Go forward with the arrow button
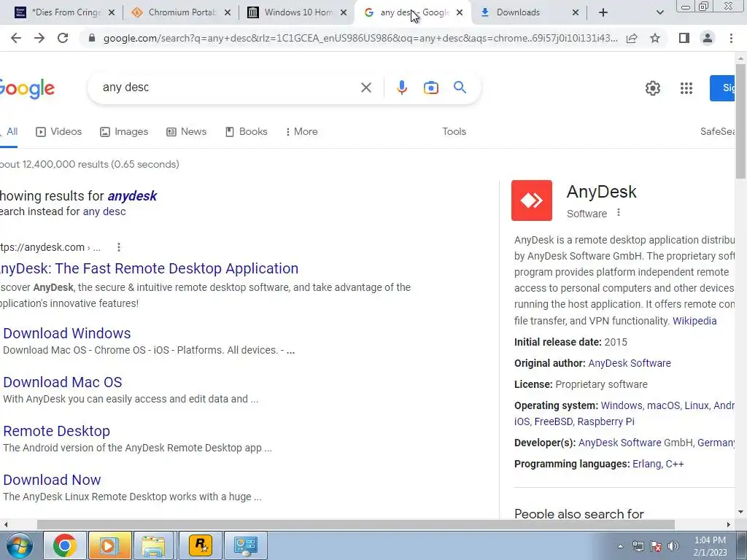This screenshot has width=747, height=560. [39, 38]
